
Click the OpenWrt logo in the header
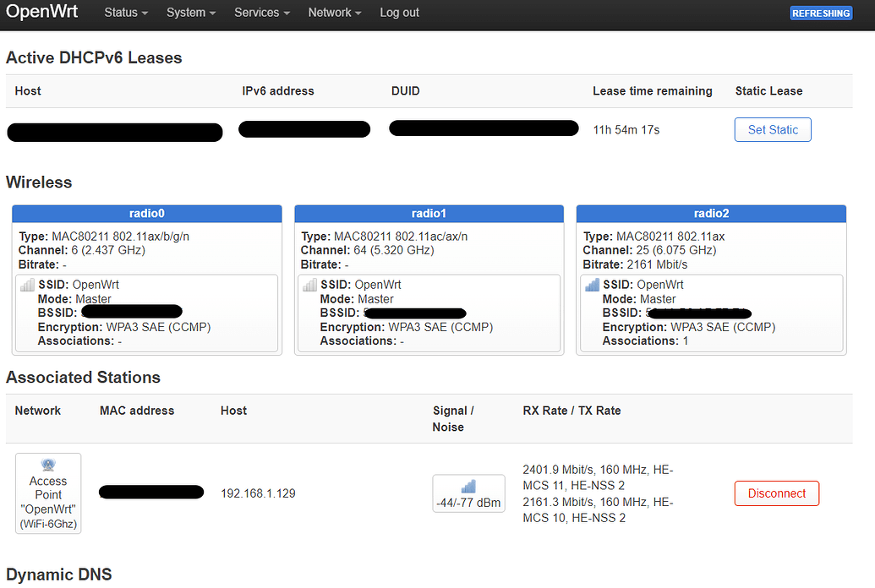41,12
